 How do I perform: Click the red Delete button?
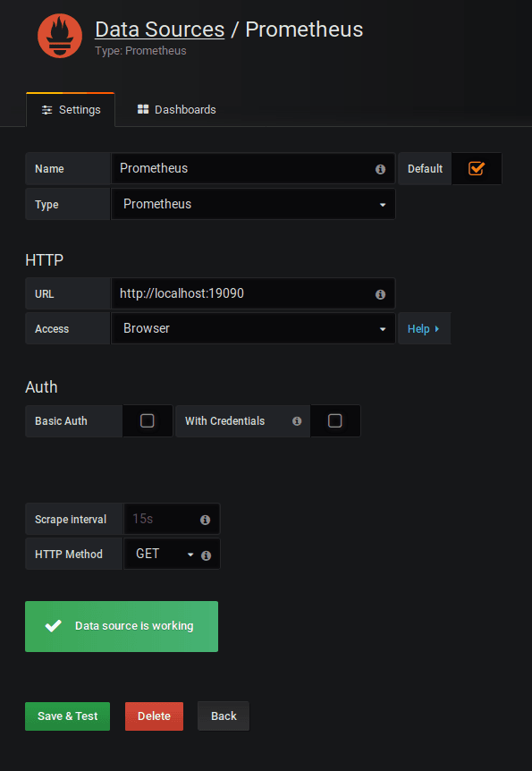click(154, 716)
